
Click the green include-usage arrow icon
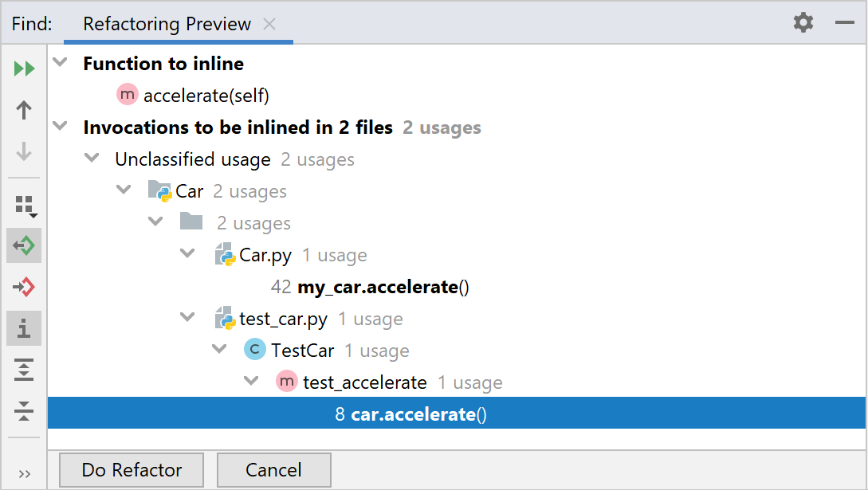click(x=24, y=245)
